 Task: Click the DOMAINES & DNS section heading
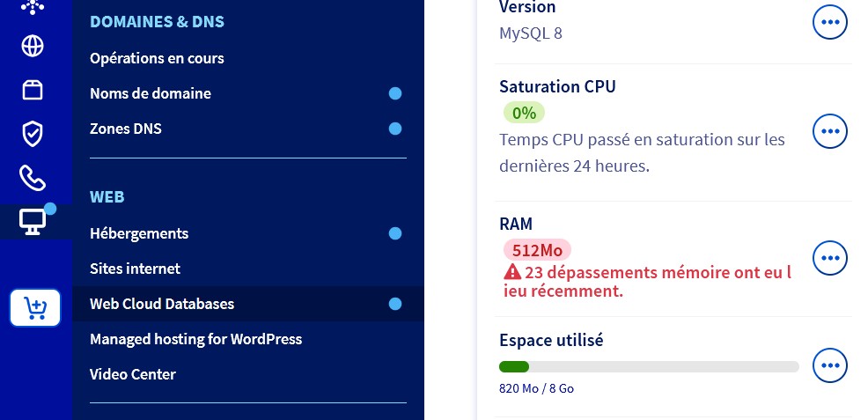[x=158, y=22]
